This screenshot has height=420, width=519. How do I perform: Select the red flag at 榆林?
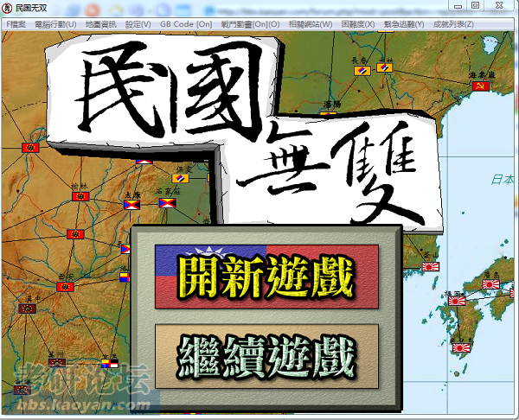(x=80, y=196)
